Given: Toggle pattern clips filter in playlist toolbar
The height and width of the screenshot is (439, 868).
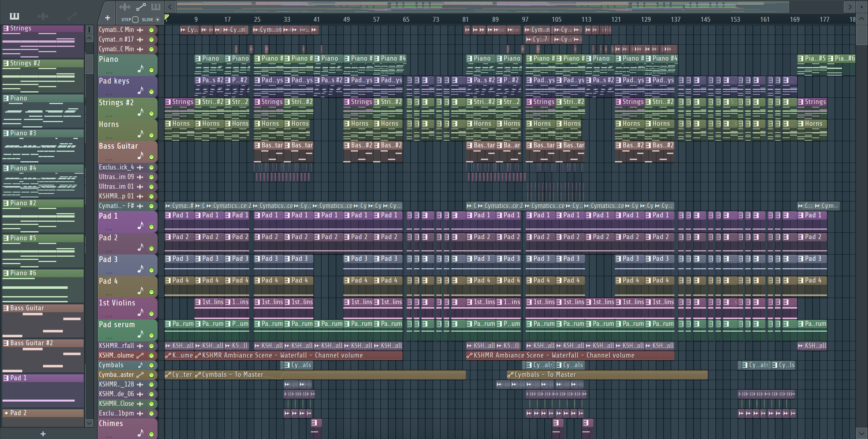Looking at the screenshot, I should pyautogui.click(x=156, y=7).
